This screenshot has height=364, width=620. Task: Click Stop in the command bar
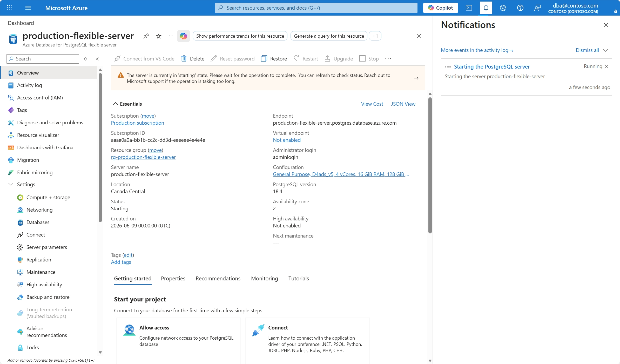click(369, 59)
